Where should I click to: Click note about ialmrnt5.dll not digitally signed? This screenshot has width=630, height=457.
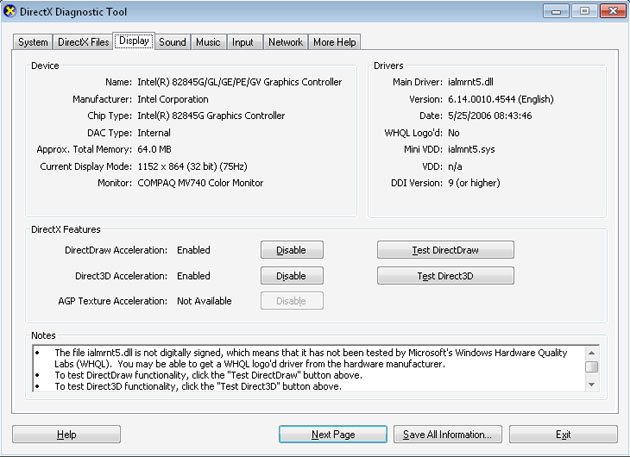click(x=311, y=358)
